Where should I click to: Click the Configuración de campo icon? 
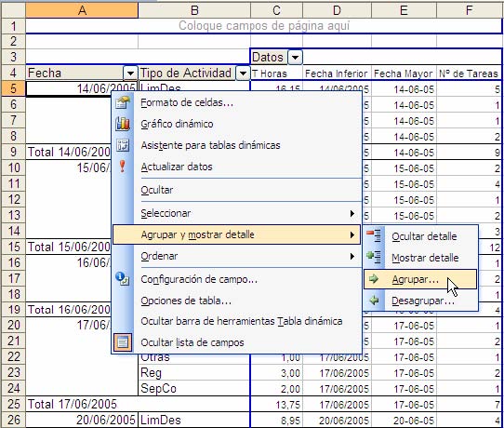coord(123,279)
